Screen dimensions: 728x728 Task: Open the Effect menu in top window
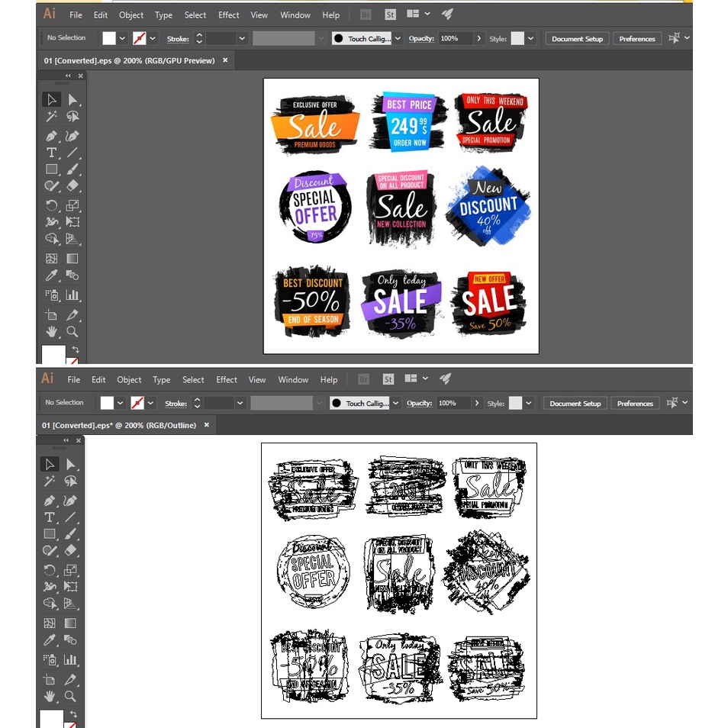228,14
